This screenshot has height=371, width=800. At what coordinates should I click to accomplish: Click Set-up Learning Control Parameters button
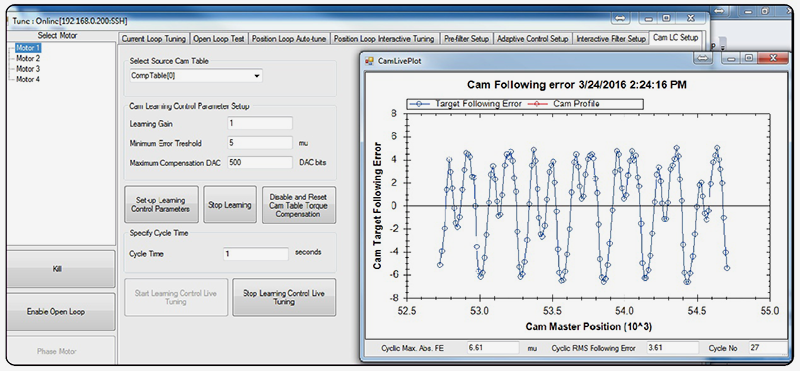(x=161, y=205)
